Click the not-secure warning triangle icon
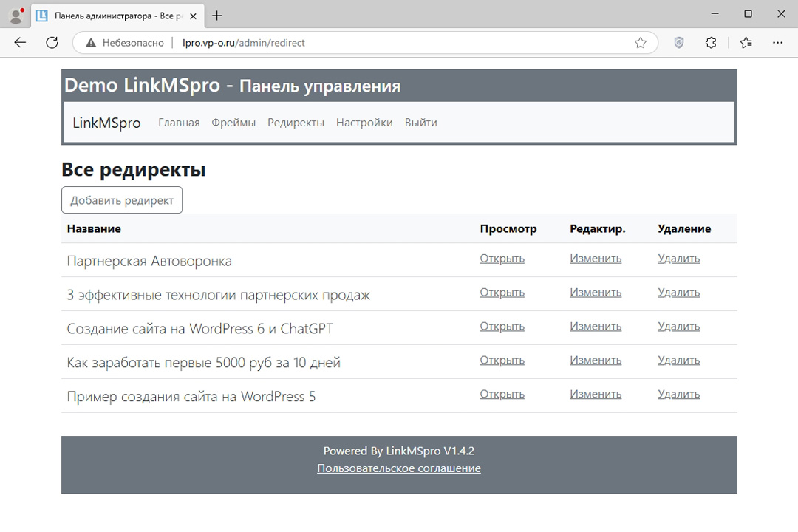 pos(91,43)
